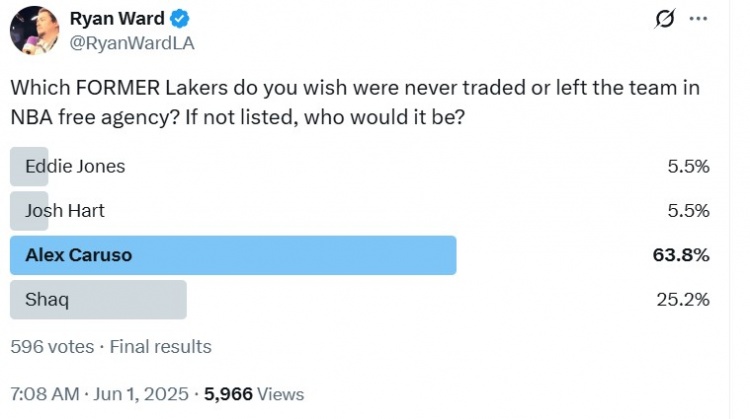Select the Shaq poll option
Image resolution: width=750 pixels, height=419 pixels.
(x=98, y=299)
